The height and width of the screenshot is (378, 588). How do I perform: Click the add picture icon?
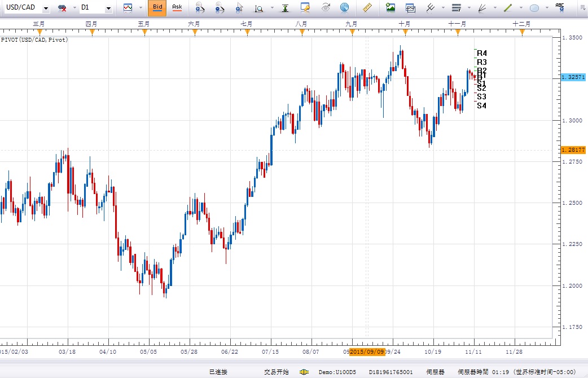[x=390, y=8]
